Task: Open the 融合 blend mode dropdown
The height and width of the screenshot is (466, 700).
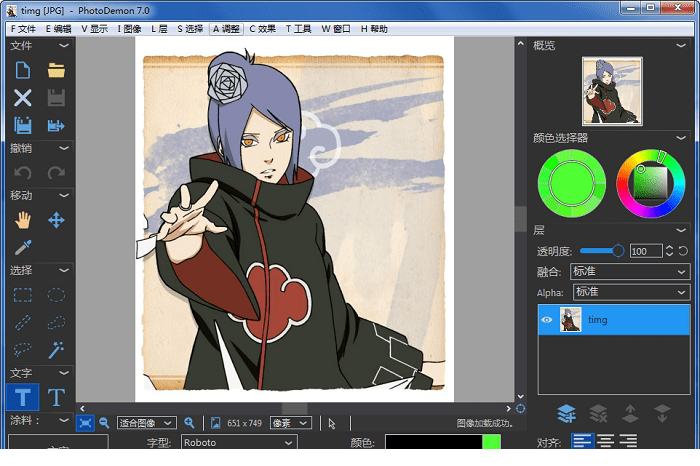Action: 630,272
